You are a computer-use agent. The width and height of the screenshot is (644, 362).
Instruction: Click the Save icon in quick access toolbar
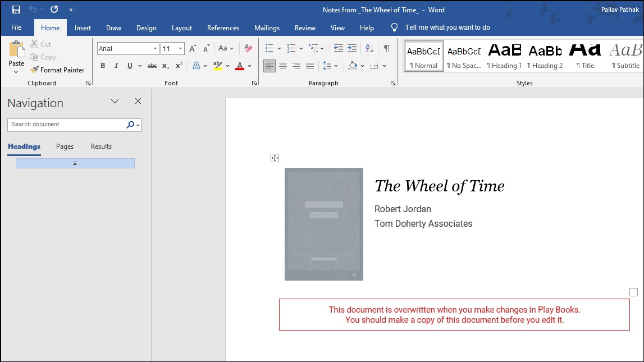click(x=16, y=10)
